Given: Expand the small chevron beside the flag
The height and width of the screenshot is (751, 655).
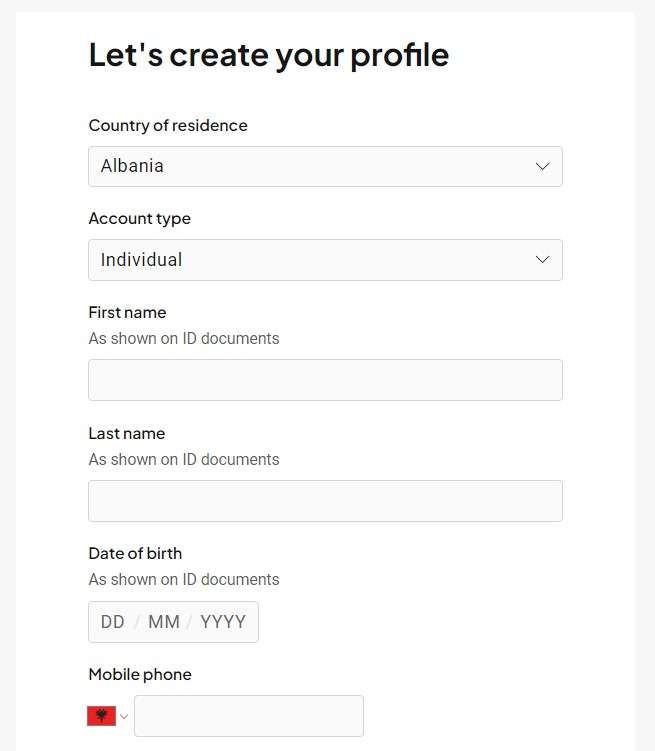Looking at the screenshot, I should pyautogui.click(x=124, y=717).
